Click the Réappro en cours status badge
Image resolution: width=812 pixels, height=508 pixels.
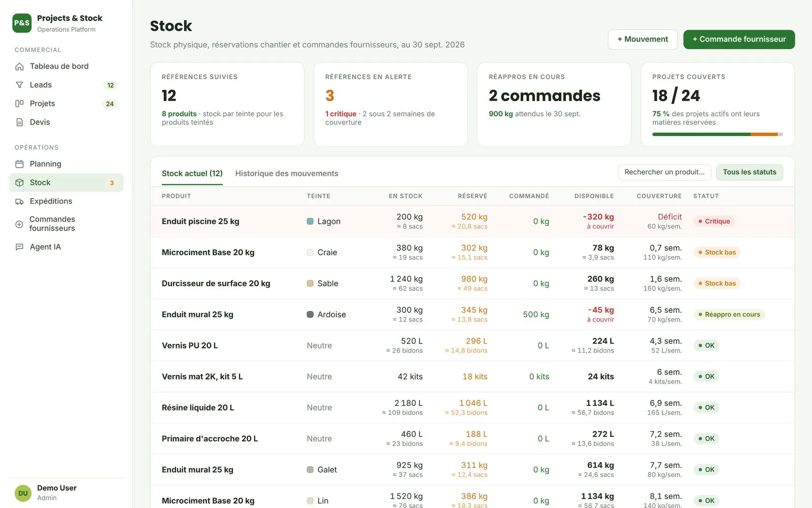729,314
